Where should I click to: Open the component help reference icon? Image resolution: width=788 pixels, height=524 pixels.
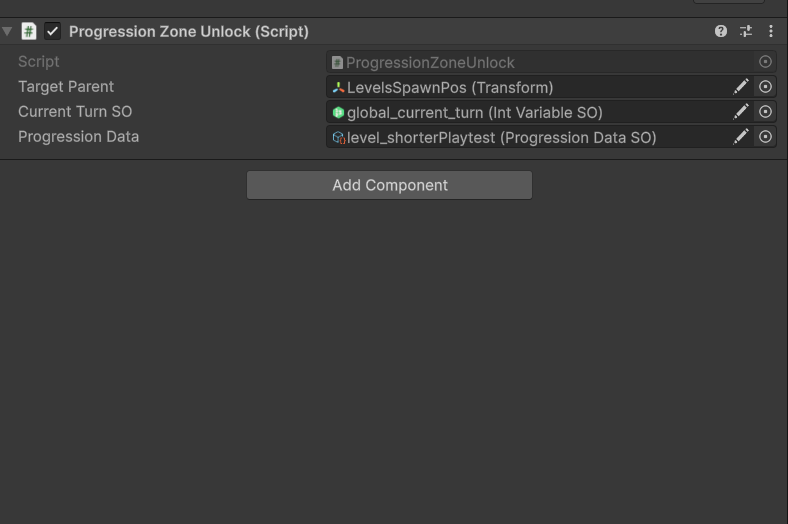click(x=721, y=31)
